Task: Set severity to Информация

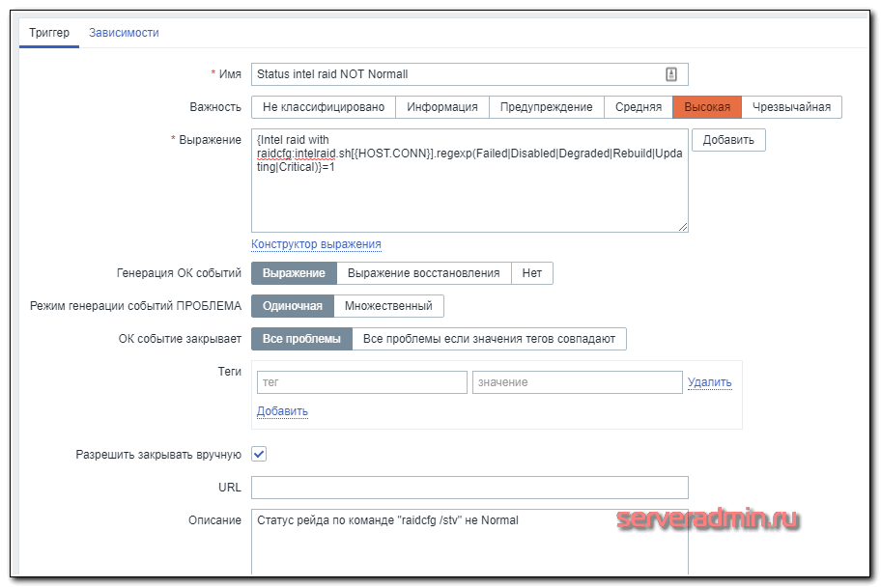Action: pos(441,107)
